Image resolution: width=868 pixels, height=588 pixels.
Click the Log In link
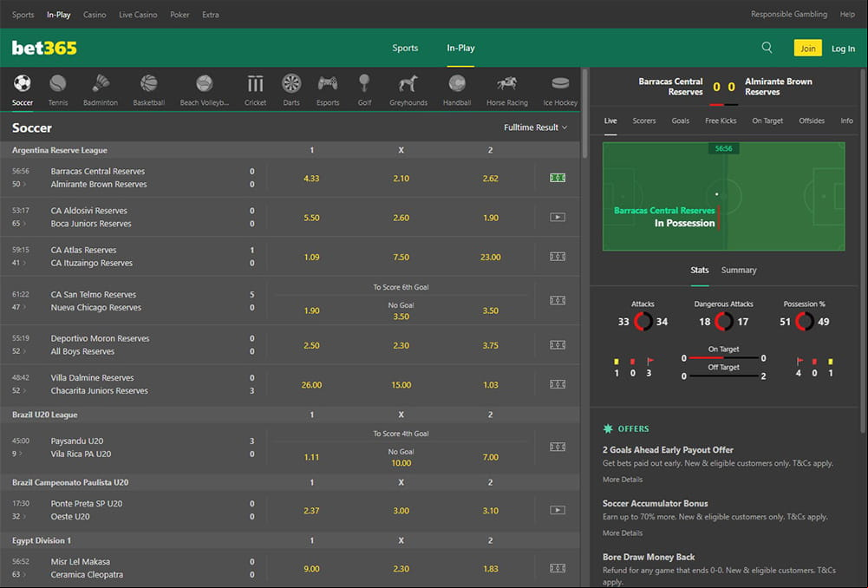(x=843, y=49)
